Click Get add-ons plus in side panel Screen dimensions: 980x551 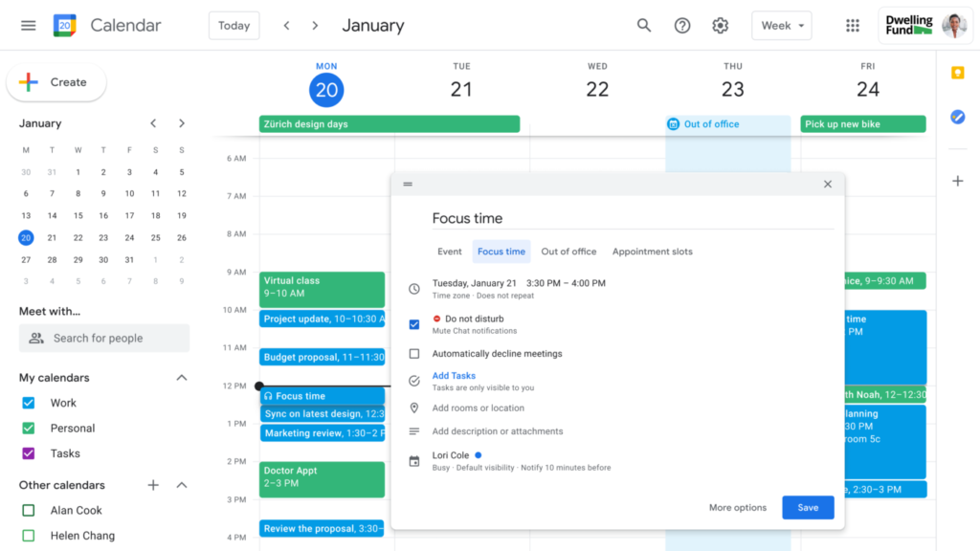point(958,180)
